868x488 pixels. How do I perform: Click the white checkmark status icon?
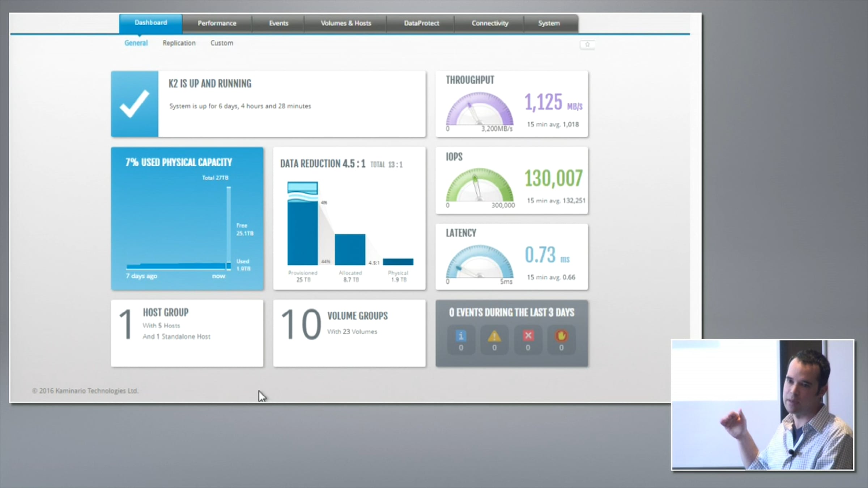(x=135, y=104)
